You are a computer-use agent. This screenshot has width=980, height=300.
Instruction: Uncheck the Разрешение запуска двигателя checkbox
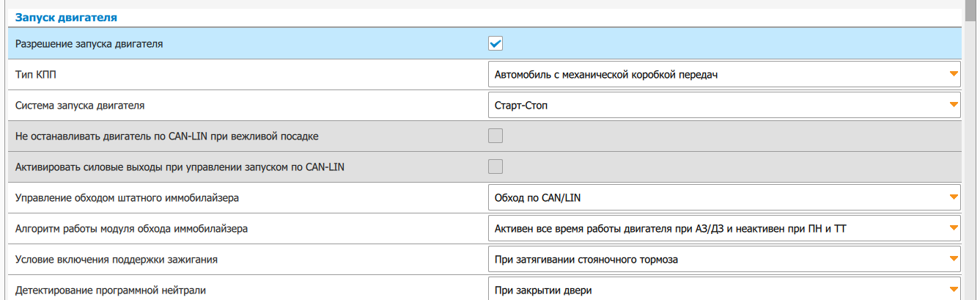(495, 43)
